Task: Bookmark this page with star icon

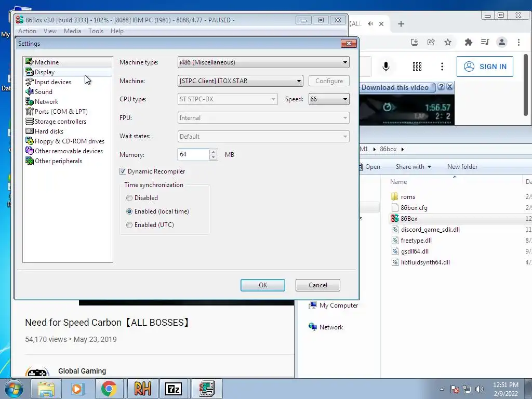Action: [x=448, y=42]
